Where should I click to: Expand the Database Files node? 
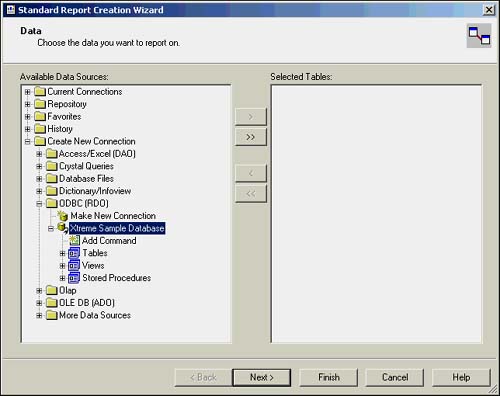pyautogui.click(x=39, y=179)
